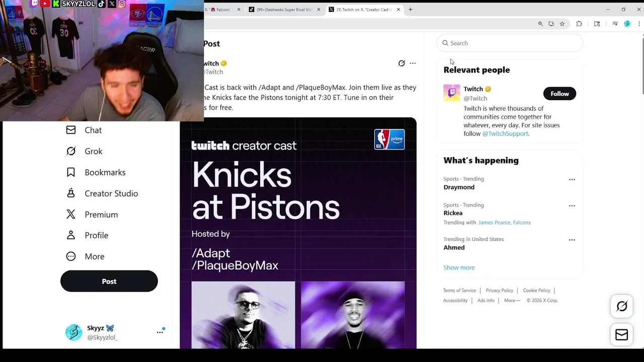Open the Draymond trending topic
The width and height of the screenshot is (644, 362).
point(459,187)
